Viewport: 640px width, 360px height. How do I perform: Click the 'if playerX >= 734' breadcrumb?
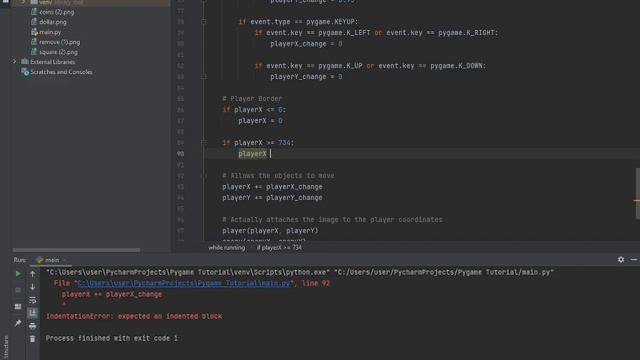coord(279,247)
